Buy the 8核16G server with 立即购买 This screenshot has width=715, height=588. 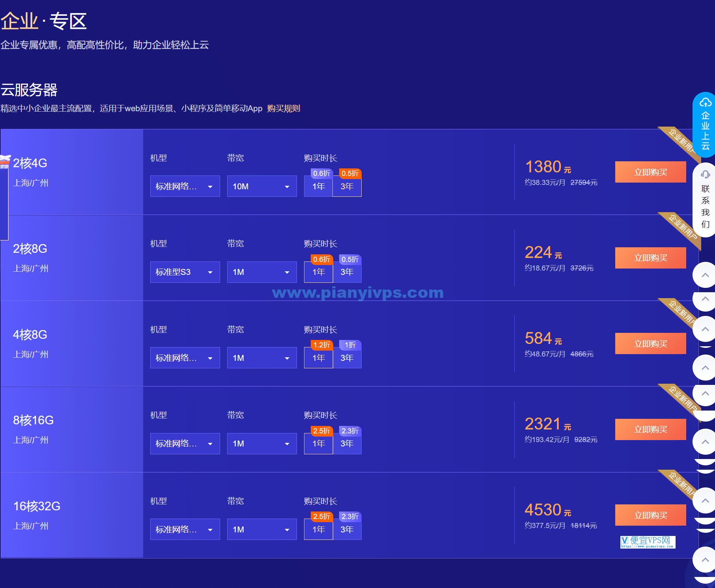point(650,429)
